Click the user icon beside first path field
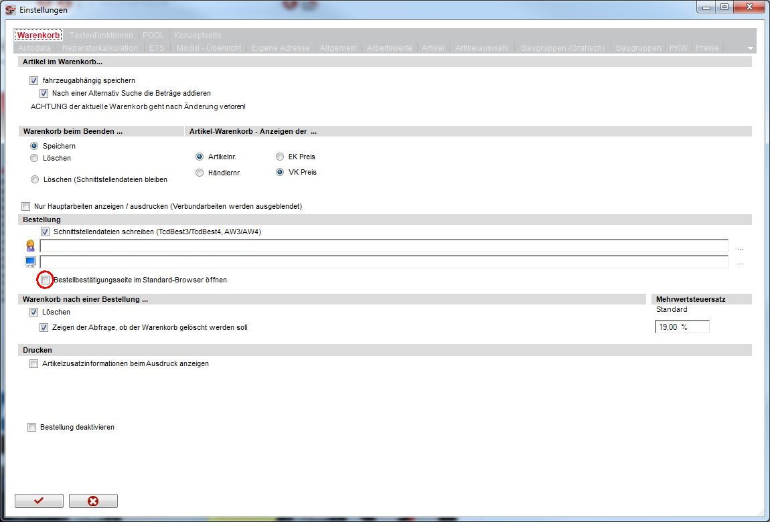 coord(30,246)
